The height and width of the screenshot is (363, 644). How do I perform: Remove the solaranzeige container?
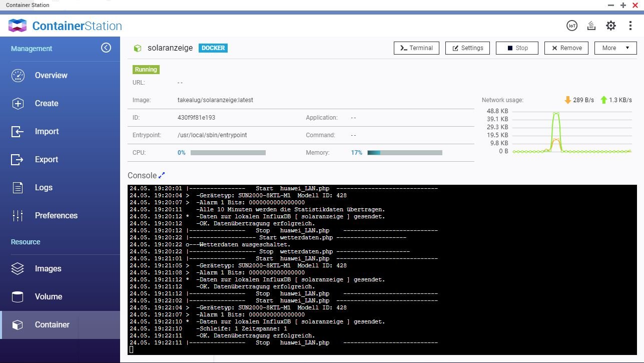click(566, 48)
